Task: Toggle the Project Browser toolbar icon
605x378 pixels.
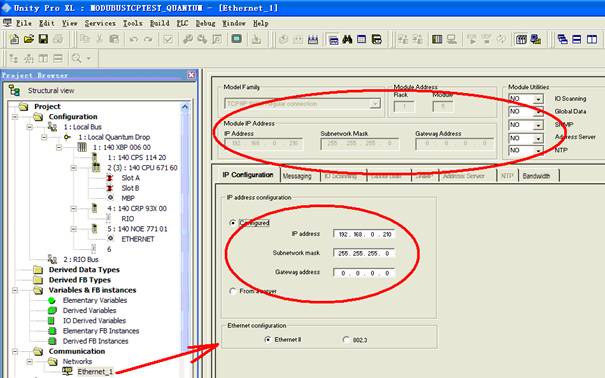Action: click(x=333, y=39)
